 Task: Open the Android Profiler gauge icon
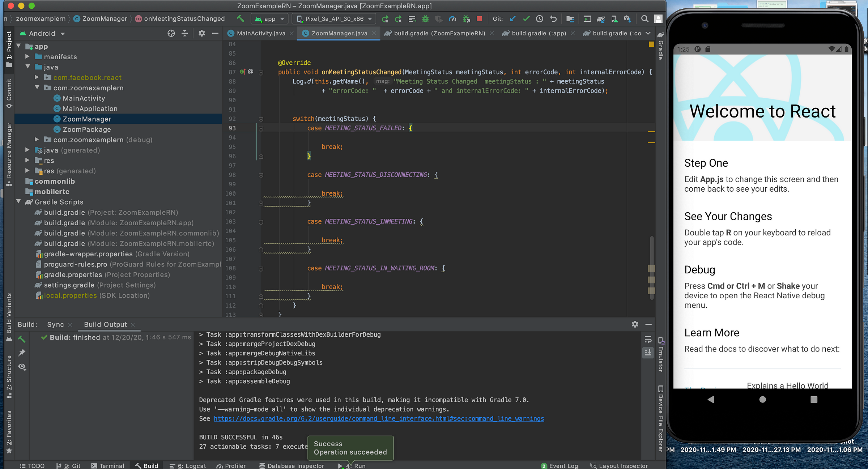point(452,19)
